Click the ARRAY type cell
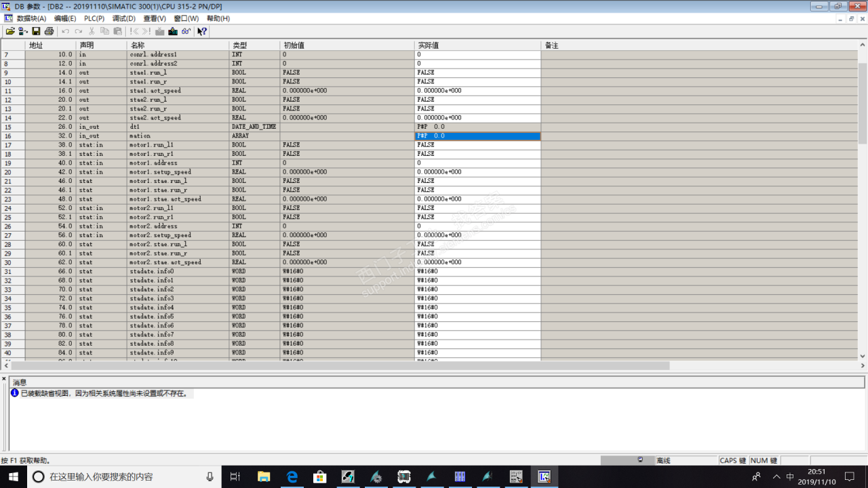This screenshot has width=868, height=488. (x=255, y=136)
